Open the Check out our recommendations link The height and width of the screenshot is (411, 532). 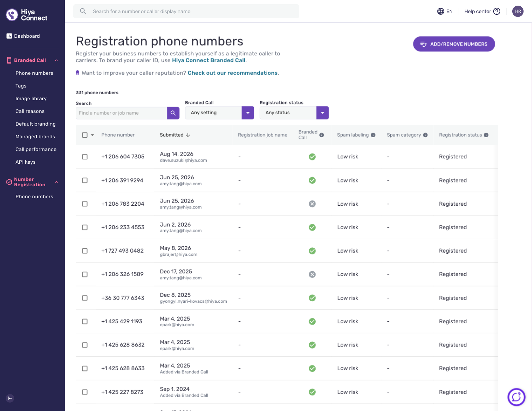click(x=233, y=73)
